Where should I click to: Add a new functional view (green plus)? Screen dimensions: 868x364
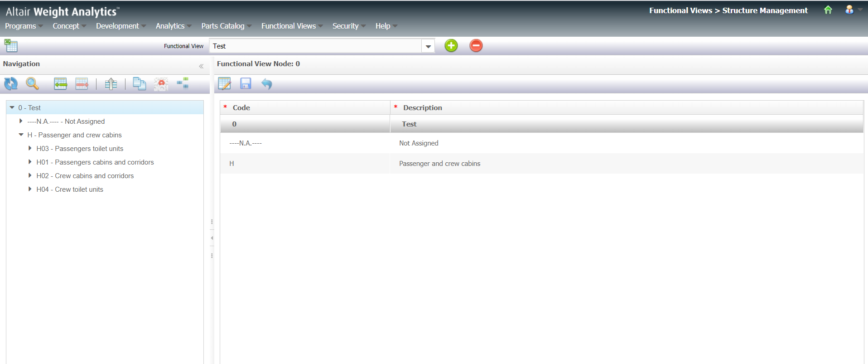coord(451,46)
